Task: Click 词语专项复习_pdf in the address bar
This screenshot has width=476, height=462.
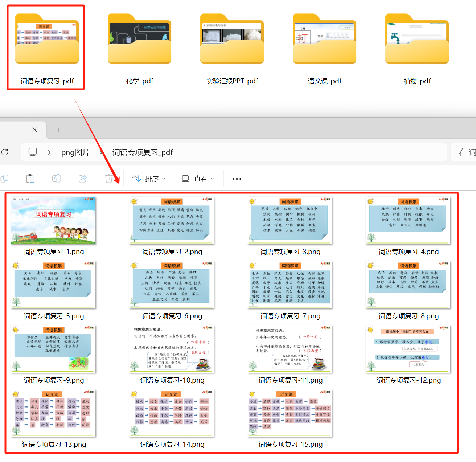Action: [x=142, y=152]
